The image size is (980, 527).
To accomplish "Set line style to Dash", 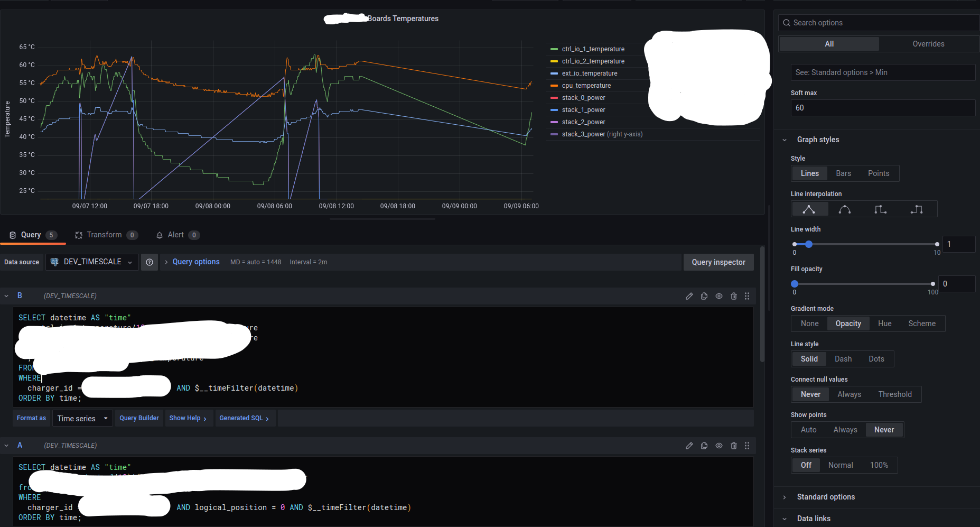I will pos(843,358).
